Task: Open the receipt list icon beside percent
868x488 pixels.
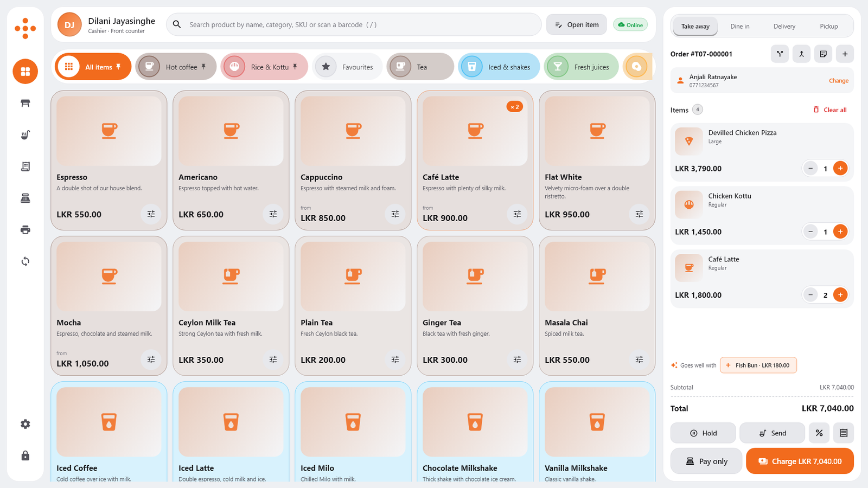Action: click(x=844, y=433)
